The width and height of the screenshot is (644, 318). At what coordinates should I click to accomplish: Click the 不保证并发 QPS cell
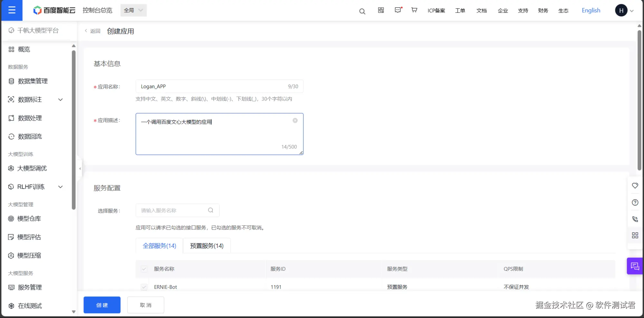[x=516, y=287]
